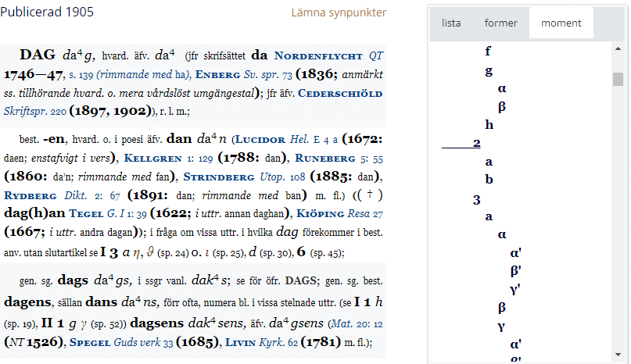Select moment β listed under 3 a
Screen dimensions: 631x364
pos(502,307)
